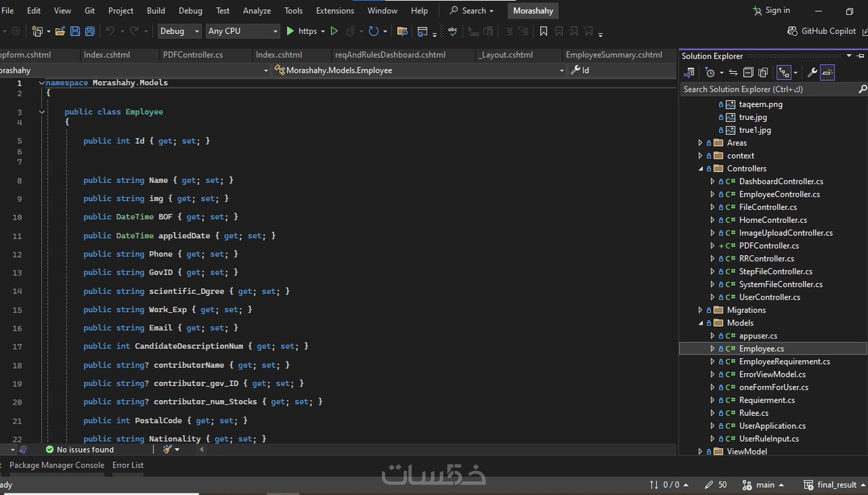Viewport: 868px width, 495px height.
Task: Pin the Solution Explorer panel with auto-hide
Action: pyautogui.click(x=861, y=56)
